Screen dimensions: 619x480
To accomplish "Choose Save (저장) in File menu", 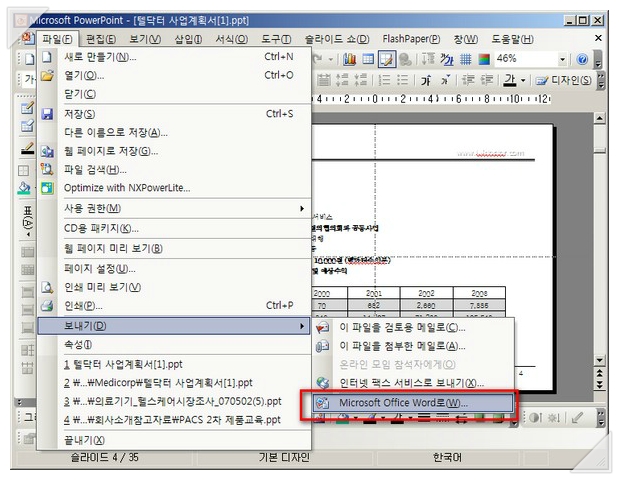I will click(x=174, y=114).
